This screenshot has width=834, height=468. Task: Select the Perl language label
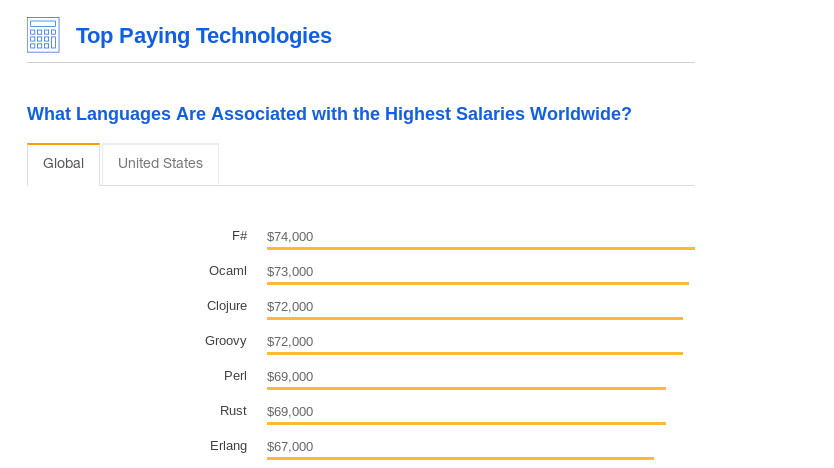[235, 376]
